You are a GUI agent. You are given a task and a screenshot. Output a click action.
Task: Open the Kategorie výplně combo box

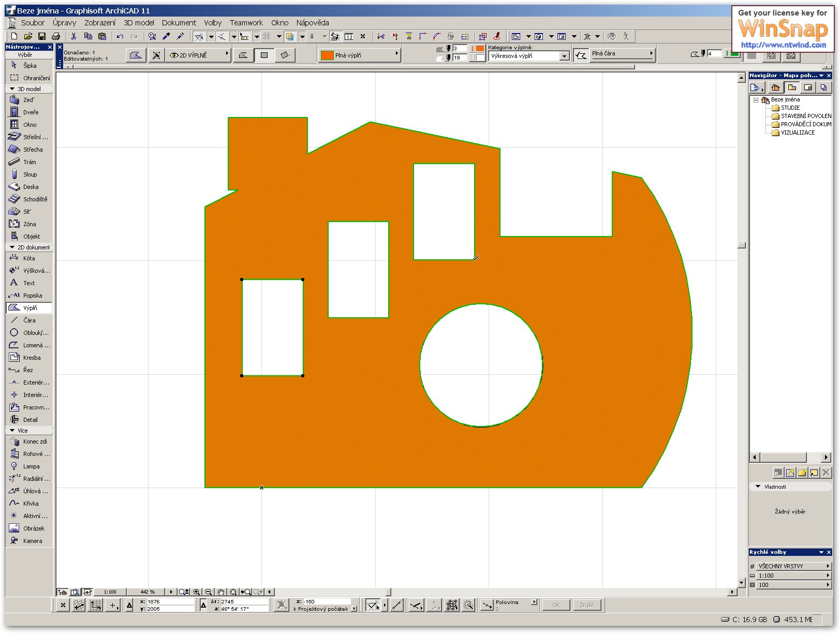pyautogui.click(x=528, y=56)
